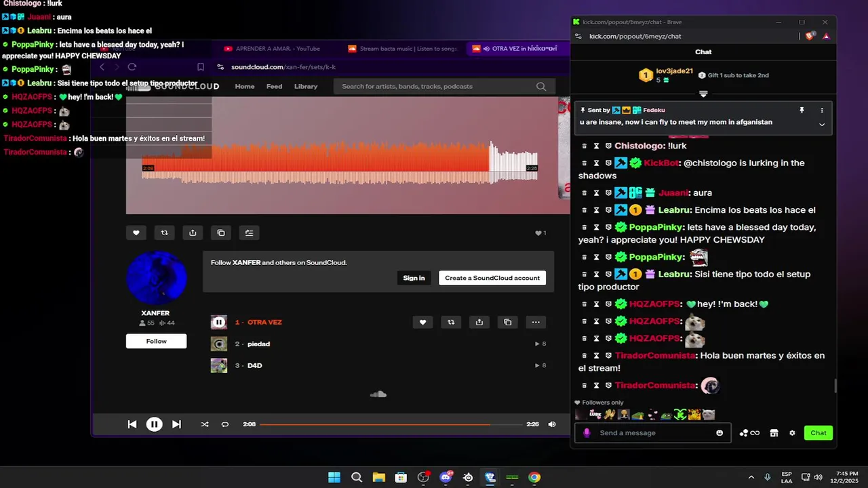The image size is (868, 488).
Task: Share the playlist below the waveform
Action: [x=193, y=232]
